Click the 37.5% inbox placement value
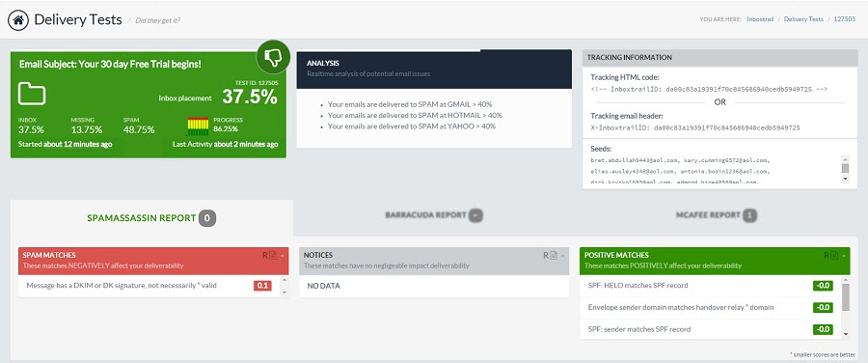 (250, 97)
